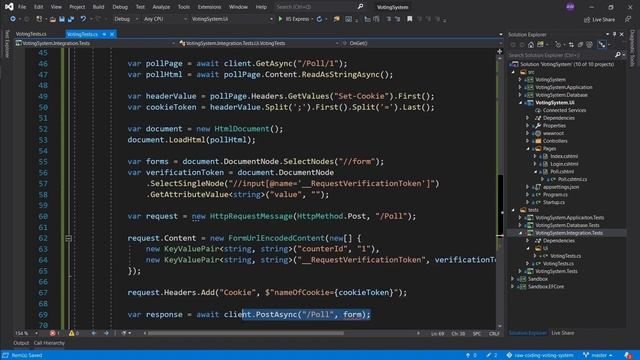Click the pending changes pencil in status bar
This screenshot has width=640, height=360.
(489, 355)
